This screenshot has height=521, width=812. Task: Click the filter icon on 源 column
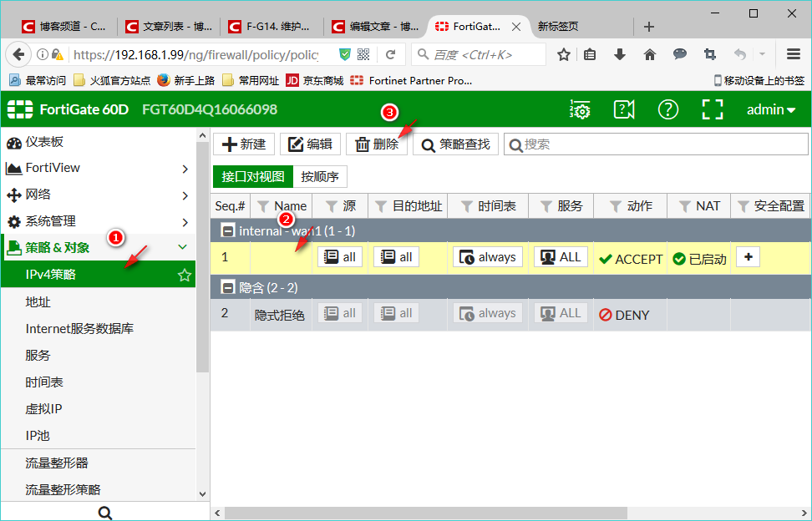pos(332,206)
